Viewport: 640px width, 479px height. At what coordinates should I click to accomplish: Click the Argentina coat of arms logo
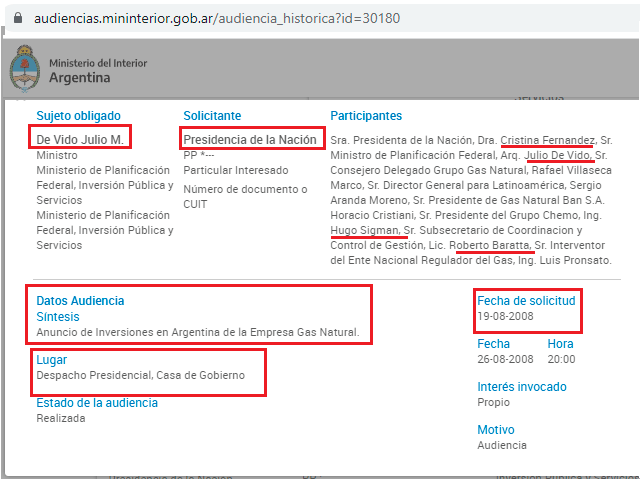click(25, 69)
